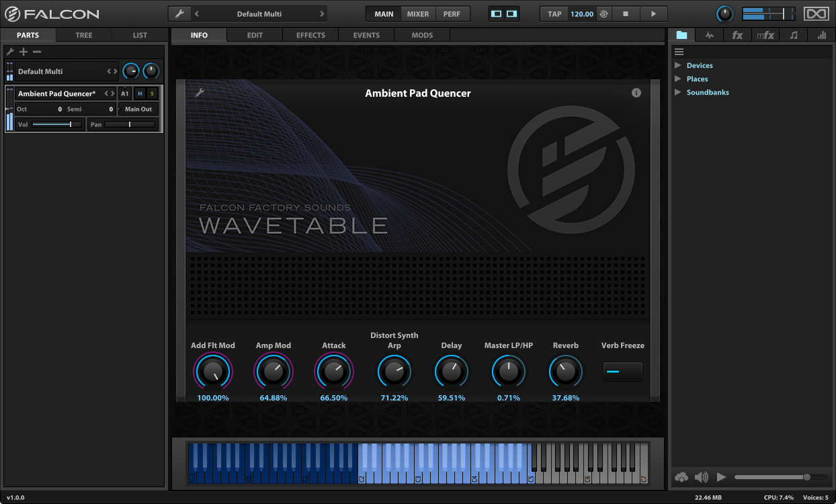The image size is (836, 504).
Task: Expand the Places tree item
Action: pos(677,79)
